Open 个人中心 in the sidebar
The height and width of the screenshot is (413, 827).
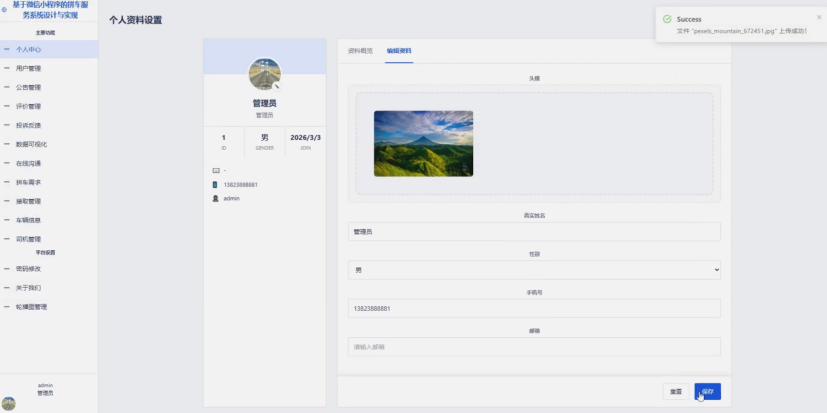[x=49, y=49]
